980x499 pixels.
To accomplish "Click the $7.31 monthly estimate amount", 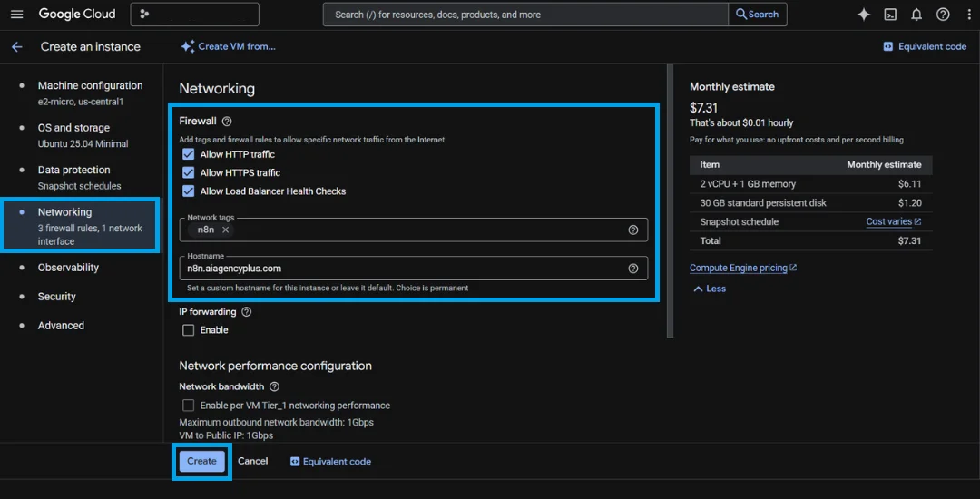I will 703,108.
